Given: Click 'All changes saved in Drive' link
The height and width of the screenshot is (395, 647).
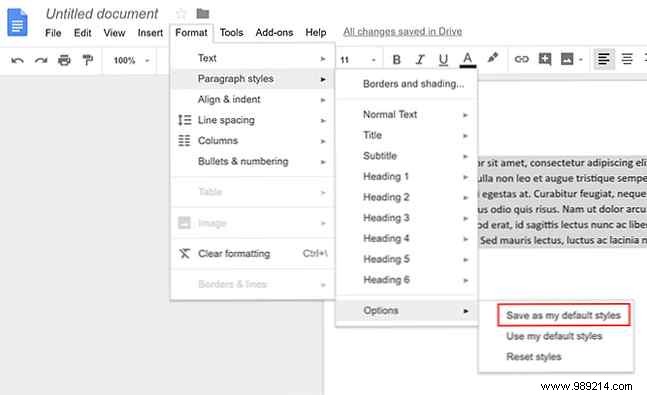Looking at the screenshot, I should tap(402, 32).
